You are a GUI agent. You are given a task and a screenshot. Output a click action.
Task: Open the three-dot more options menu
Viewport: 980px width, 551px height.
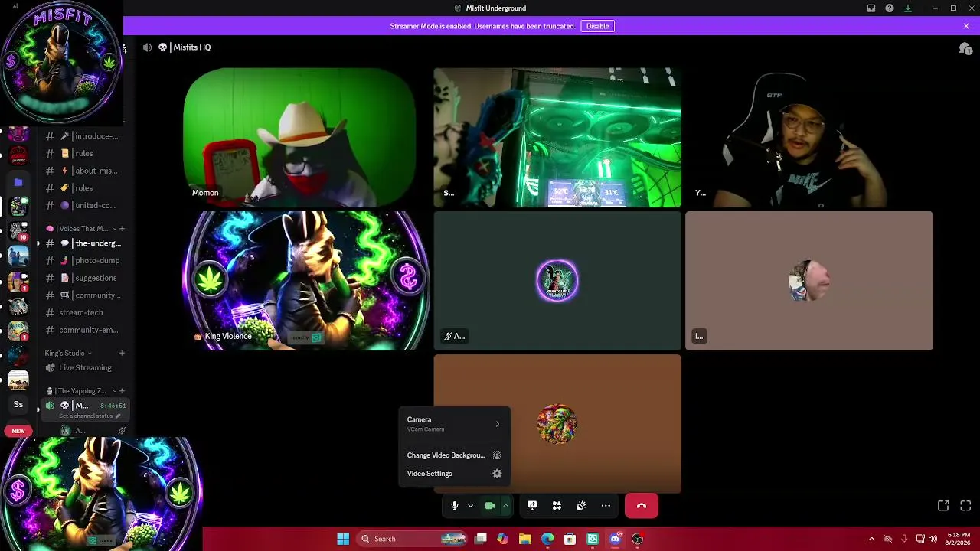(606, 506)
